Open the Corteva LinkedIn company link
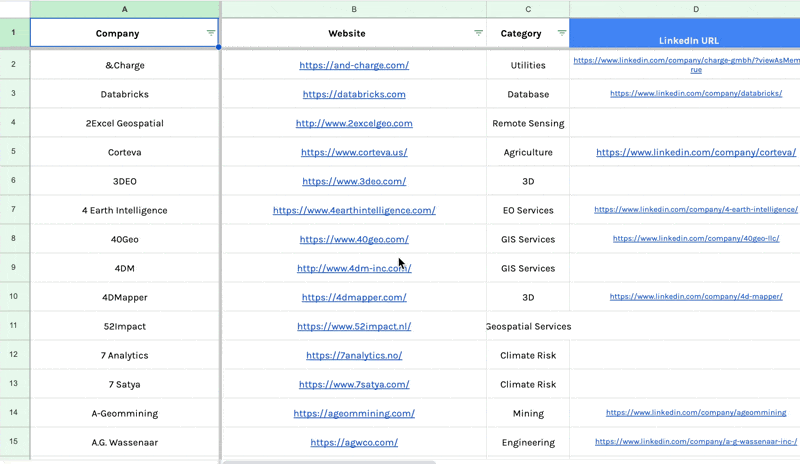Viewport: 800px width, 464px height. coord(696,152)
